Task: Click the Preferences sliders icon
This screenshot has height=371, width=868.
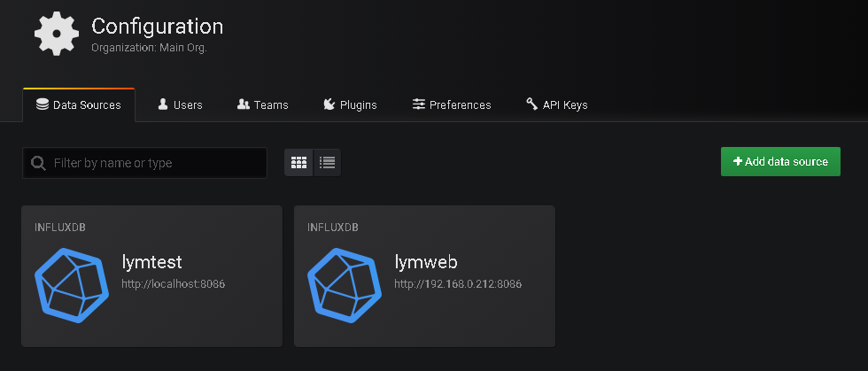Action: 419,104
